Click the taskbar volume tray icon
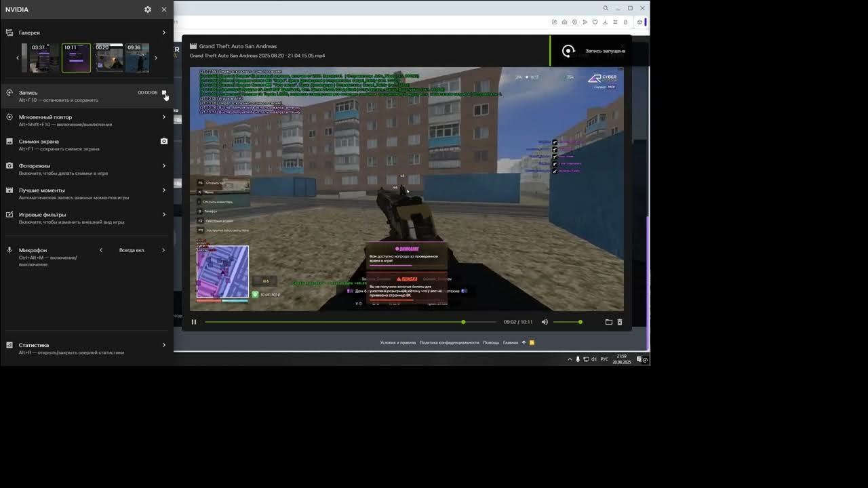This screenshot has height=488, width=868. tap(594, 359)
